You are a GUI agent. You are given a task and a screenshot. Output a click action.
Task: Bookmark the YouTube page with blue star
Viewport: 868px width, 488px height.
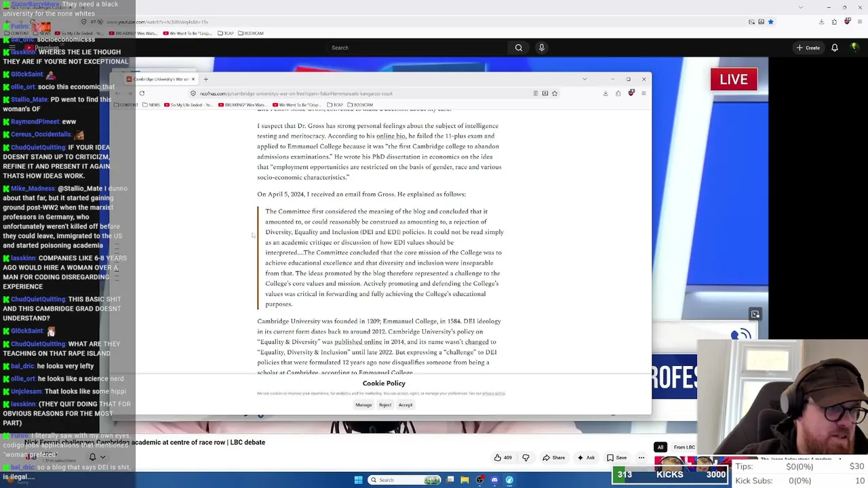coord(770,22)
